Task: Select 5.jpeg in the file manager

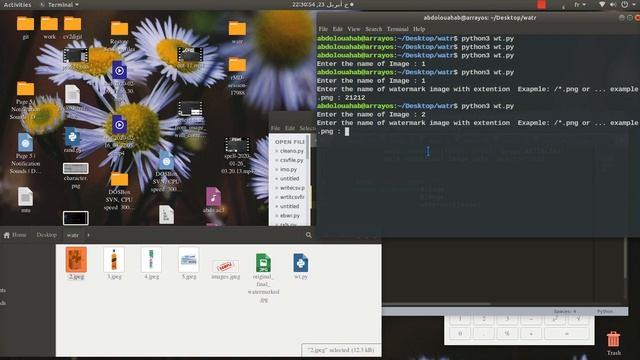Action: (x=189, y=260)
